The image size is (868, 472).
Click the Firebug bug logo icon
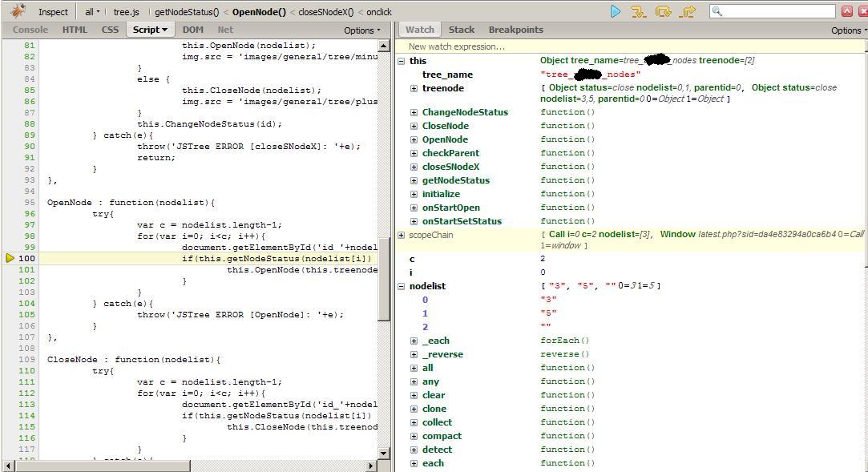coord(17,11)
